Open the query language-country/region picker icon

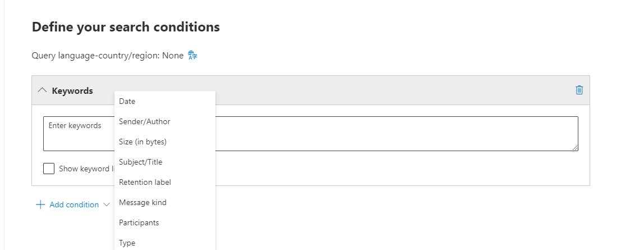[192, 55]
